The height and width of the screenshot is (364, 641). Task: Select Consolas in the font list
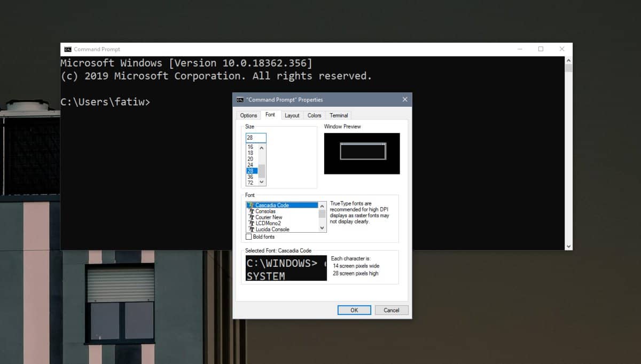click(x=283, y=211)
